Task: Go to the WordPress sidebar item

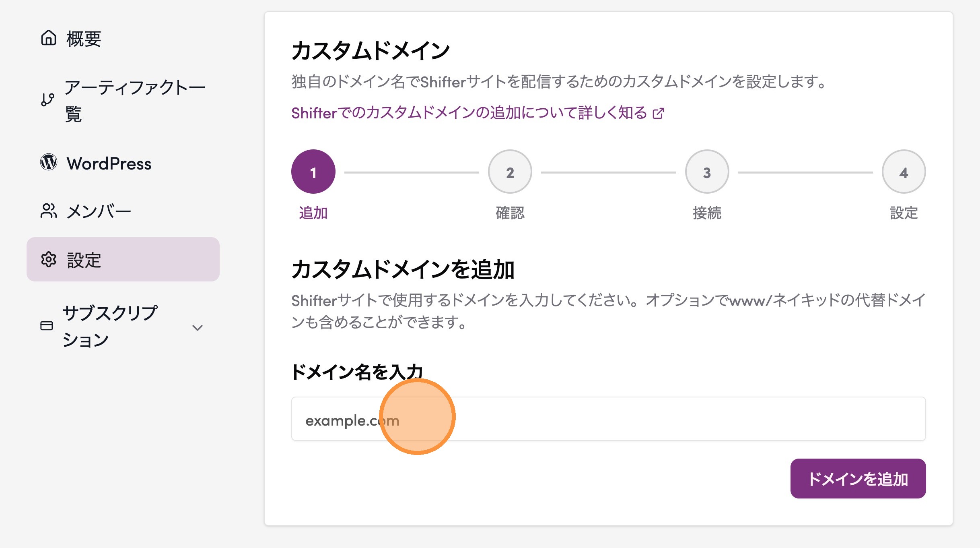Action: tap(109, 163)
